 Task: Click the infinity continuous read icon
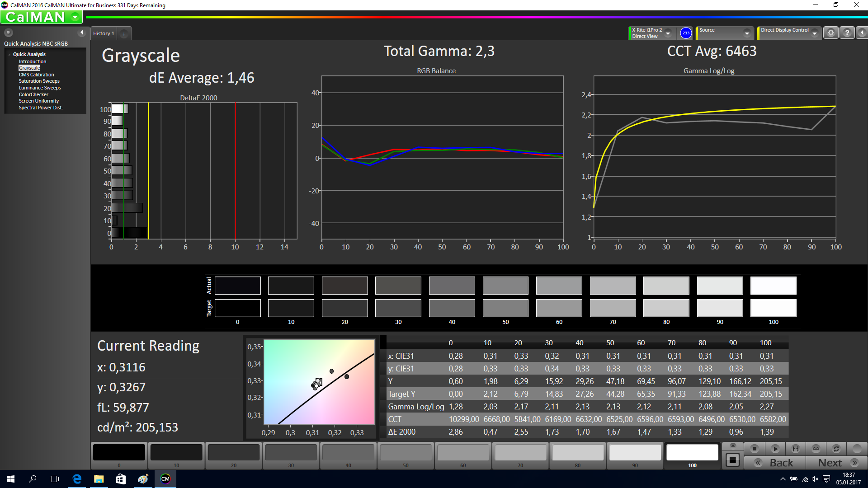click(816, 449)
